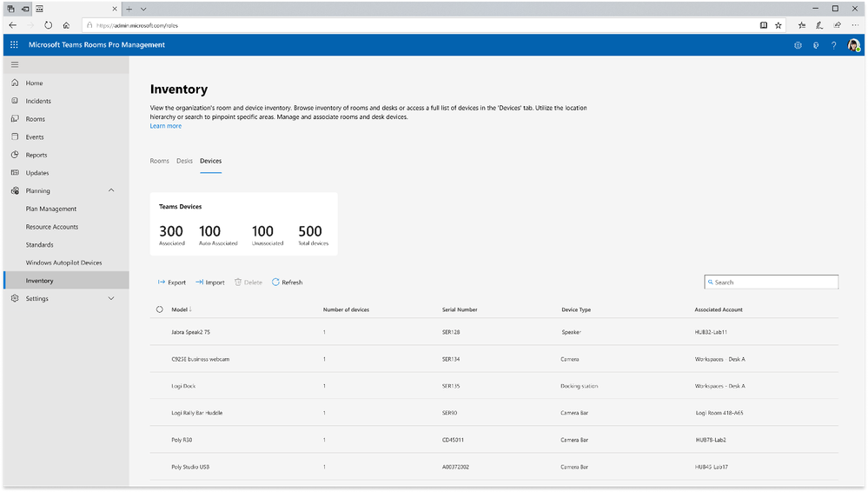Click the Events calendar icon
The height and width of the screenshot is (492, 868).
click(x=15, y=136)
